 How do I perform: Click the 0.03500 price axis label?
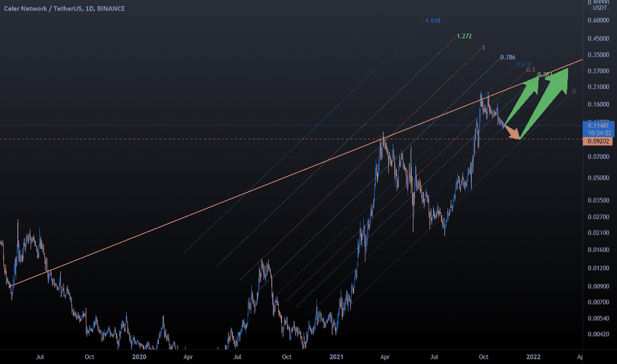(x=598, y=201)
